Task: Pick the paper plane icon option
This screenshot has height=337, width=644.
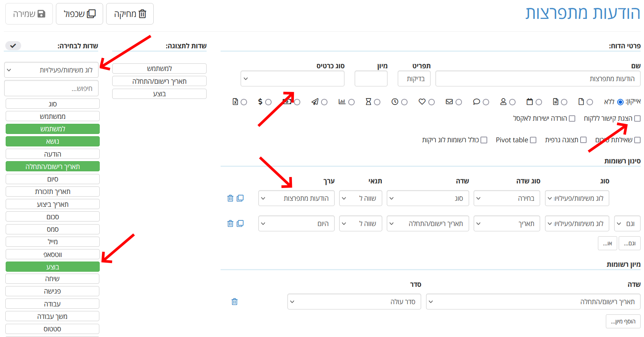Action: (324, 102)
